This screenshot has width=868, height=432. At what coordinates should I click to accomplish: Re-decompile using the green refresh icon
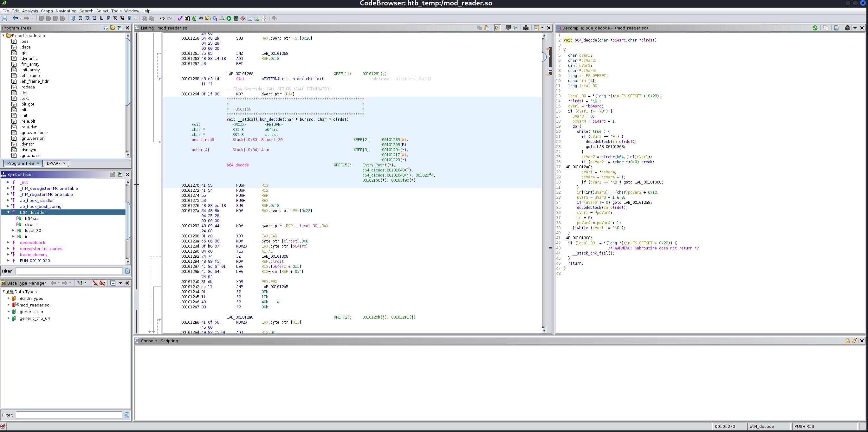[815, 28]
